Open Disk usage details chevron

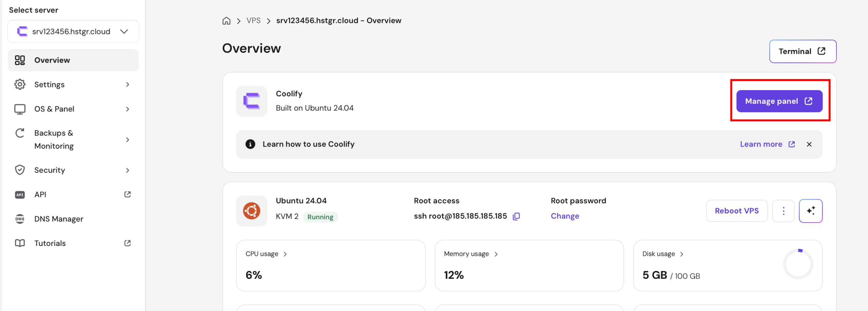(682, 254)
